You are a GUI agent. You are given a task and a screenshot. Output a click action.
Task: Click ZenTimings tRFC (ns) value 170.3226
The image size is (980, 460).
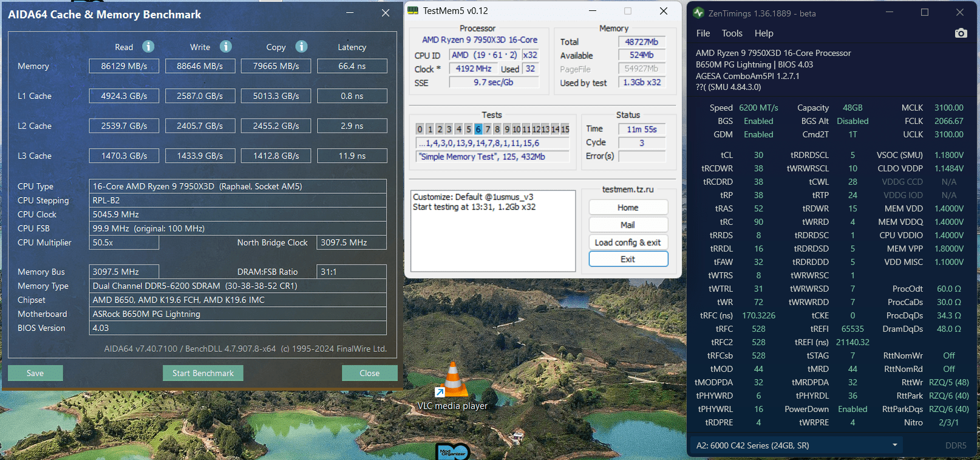[x=758, y=315]
